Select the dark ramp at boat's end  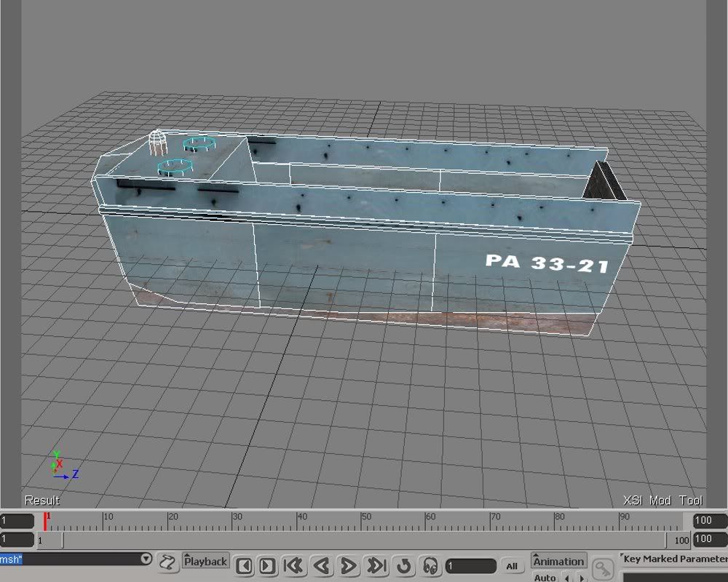[606, 181]
